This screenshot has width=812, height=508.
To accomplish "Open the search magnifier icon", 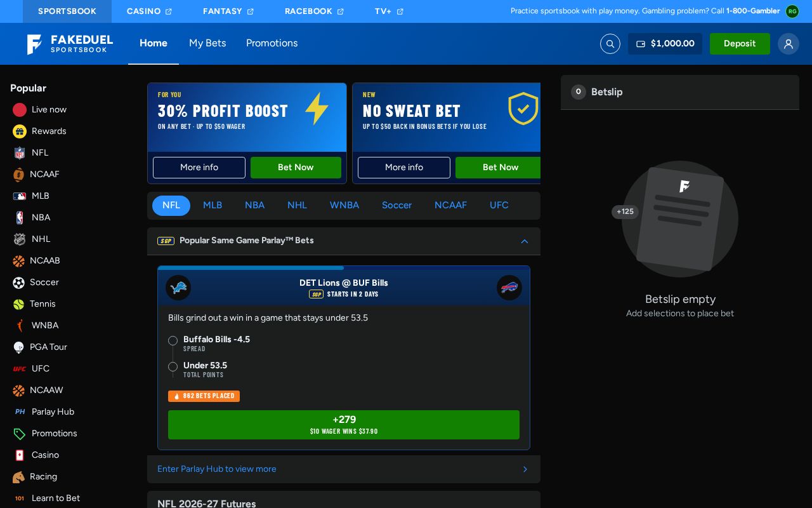I will coord(610,44).
